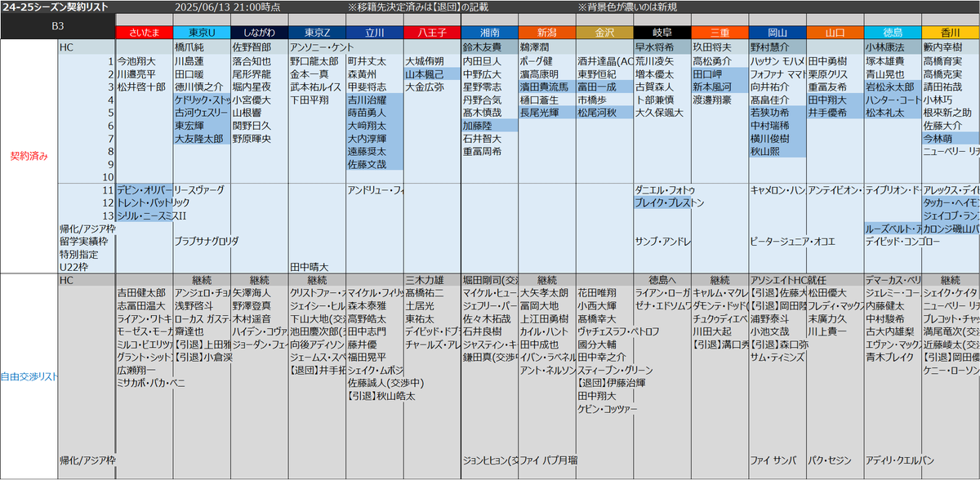980x480 pixels.
Task: Select the highlighted cell '秋山熙'
Action: 777,152
